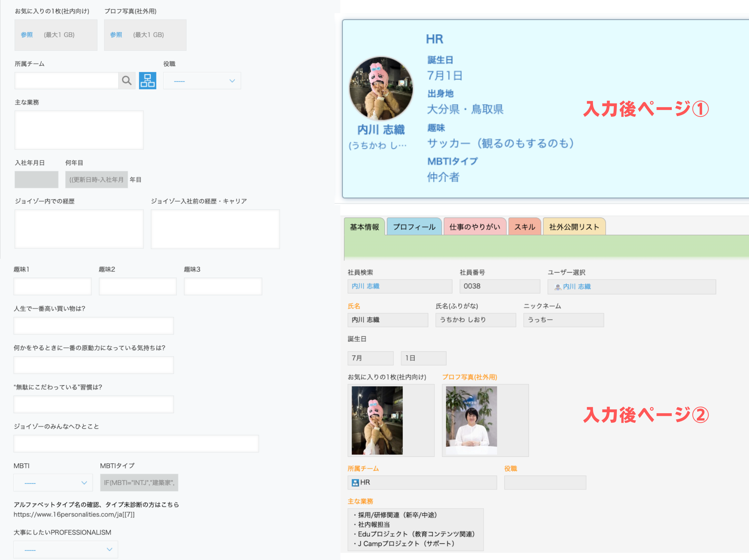This screenshot has height=560, width=749.
Task: Open the お気に入りの1枚 photo thumbnail
Action: [377, 421]
